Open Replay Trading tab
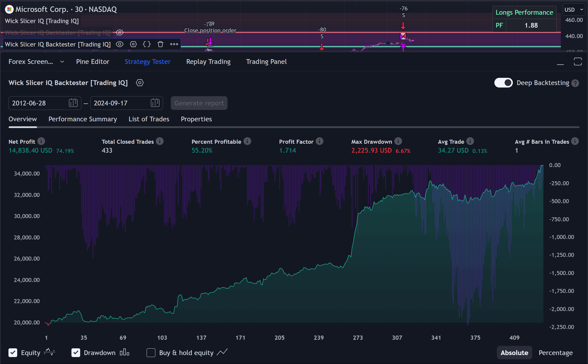 208,62
